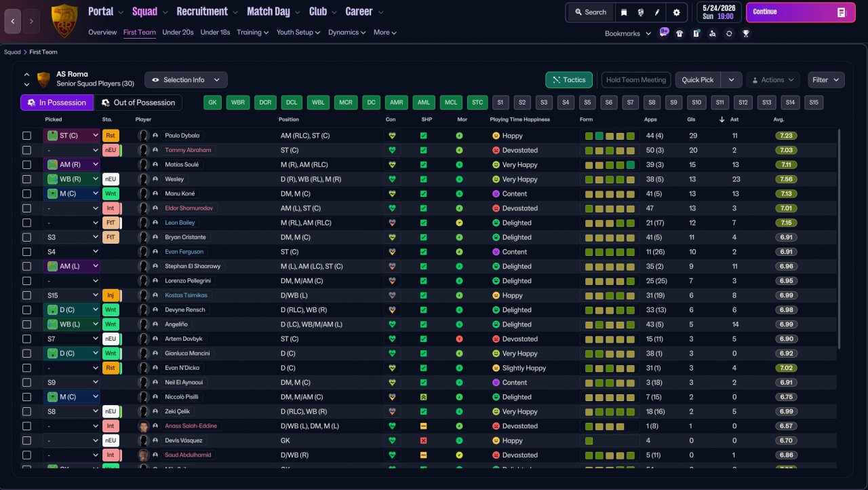The height and width of the screenshot is (490, 868).
Task: Select Manu Koné's row checkbox
Action: click(x=26, y=193)
